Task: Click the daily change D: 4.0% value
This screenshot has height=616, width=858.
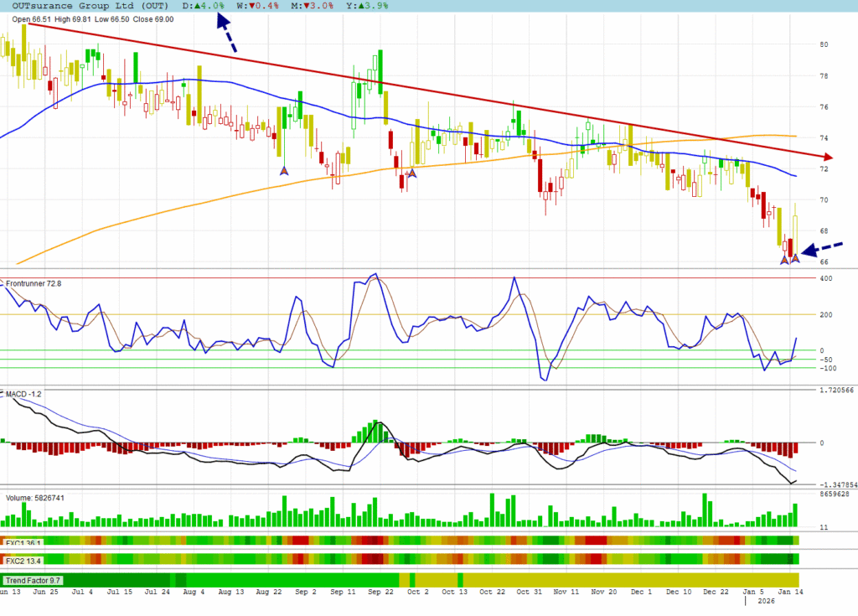Action: click(x=204, y=6)
